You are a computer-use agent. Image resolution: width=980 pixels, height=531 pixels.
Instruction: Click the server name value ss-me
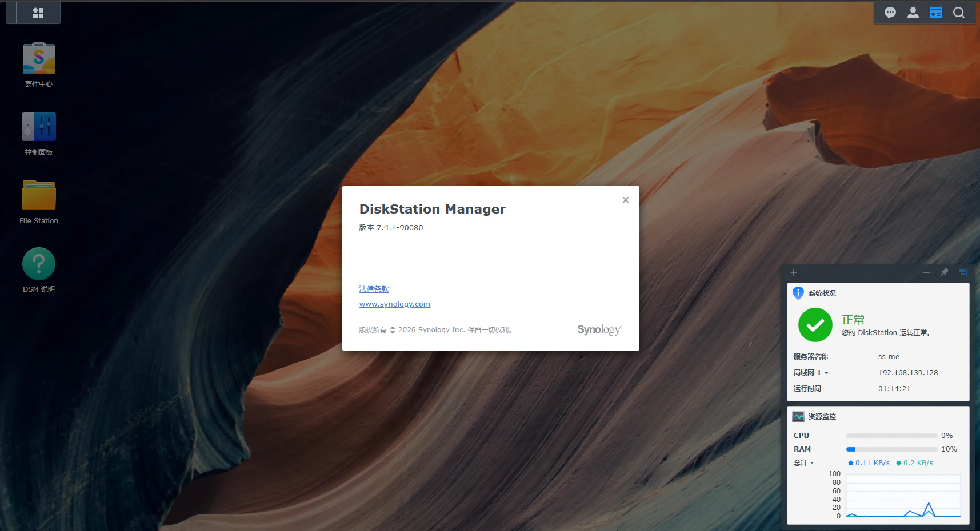click(x=889, y=357)
